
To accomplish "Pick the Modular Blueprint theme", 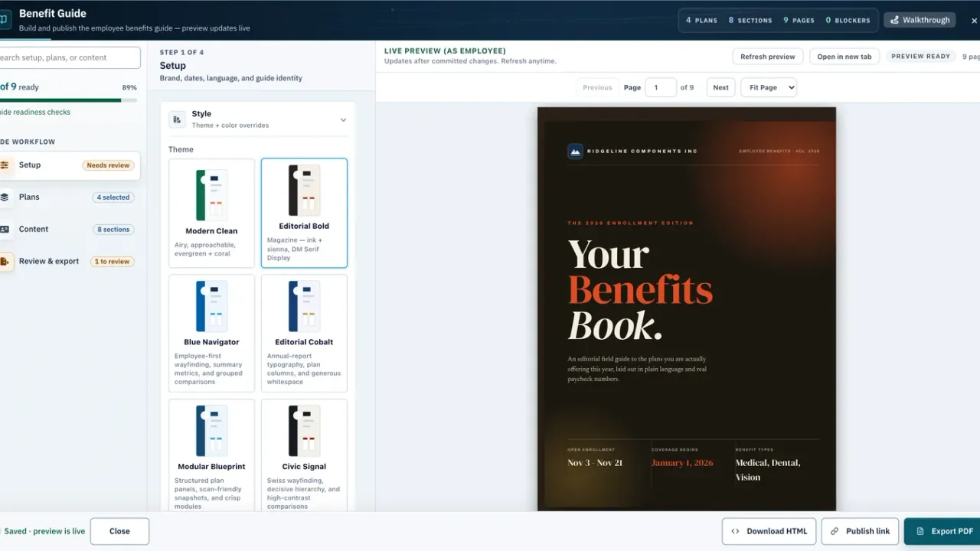I will 211,455.
